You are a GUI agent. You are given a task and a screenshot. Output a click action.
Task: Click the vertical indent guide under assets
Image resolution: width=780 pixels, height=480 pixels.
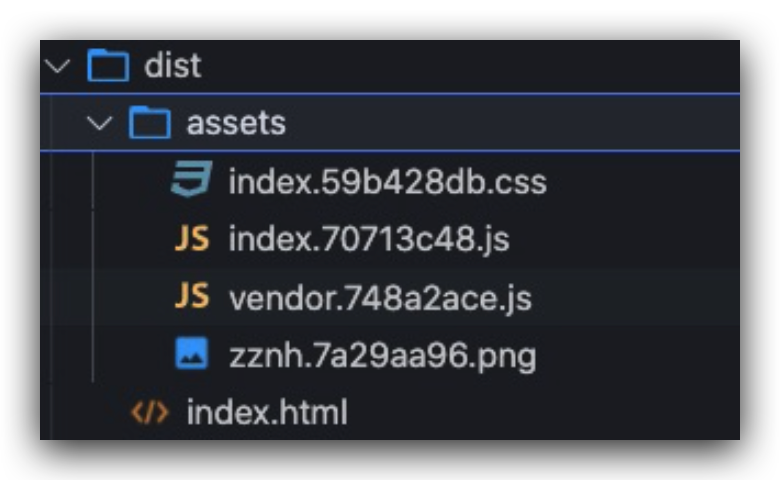[93, 268]
